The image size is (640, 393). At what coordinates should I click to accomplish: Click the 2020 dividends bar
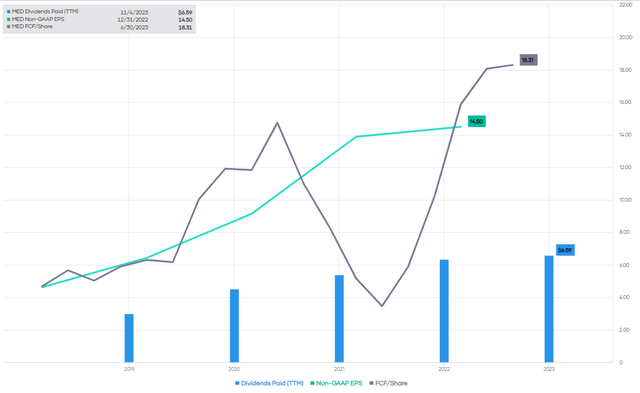click(x=234, y=326)
